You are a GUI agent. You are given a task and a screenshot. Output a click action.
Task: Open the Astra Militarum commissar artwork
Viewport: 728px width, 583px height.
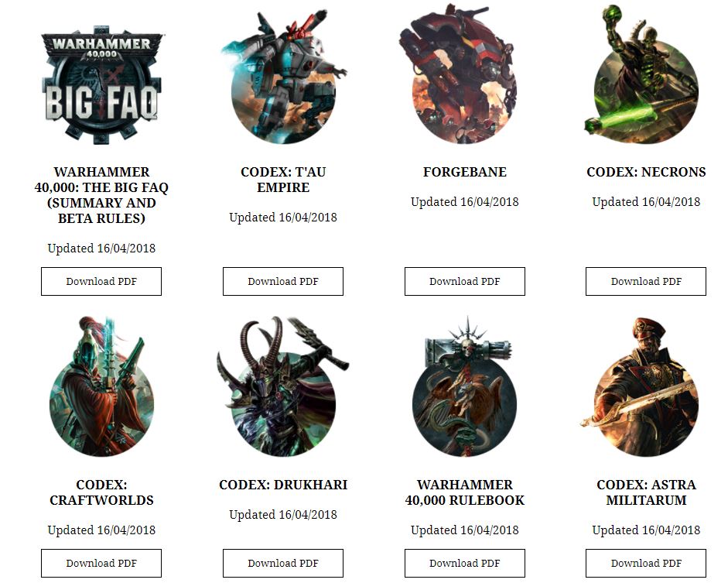click(641, 386)
